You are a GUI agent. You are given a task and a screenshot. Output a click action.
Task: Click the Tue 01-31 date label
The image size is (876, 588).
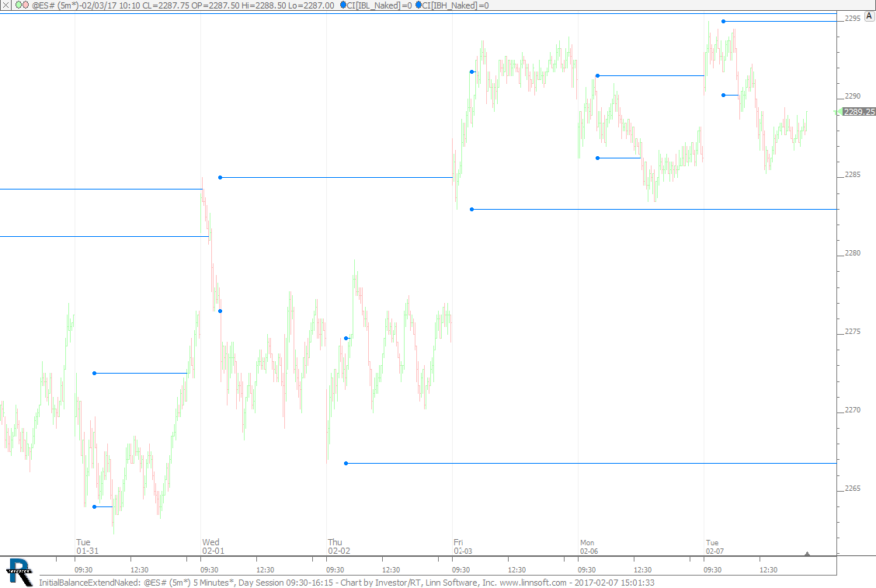click(x=87, y=547)
